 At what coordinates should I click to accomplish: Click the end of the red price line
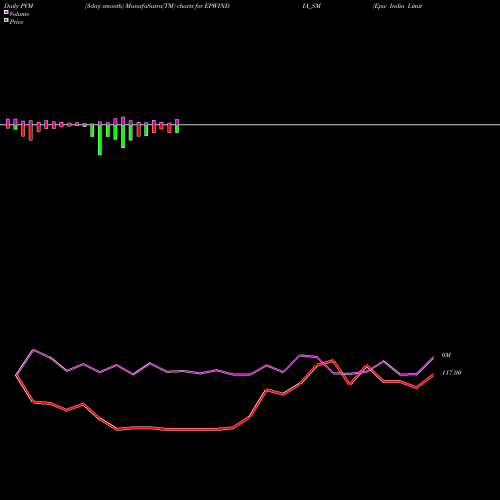433,375
